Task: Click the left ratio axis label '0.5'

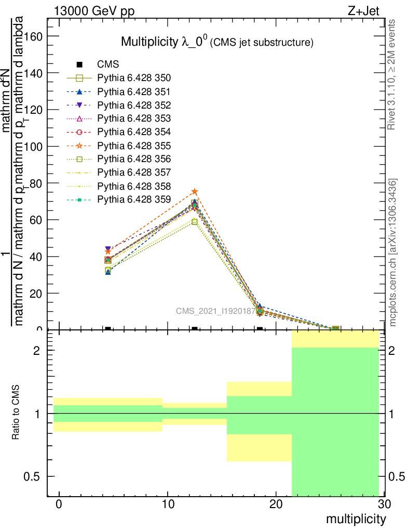Action: (x=32, y=477)
